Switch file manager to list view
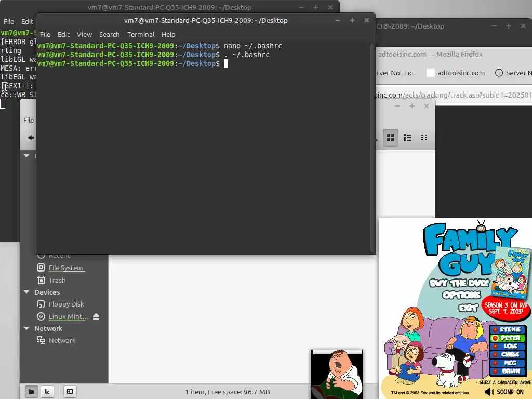Screen dimensions: 532x399 coord(407,137)
